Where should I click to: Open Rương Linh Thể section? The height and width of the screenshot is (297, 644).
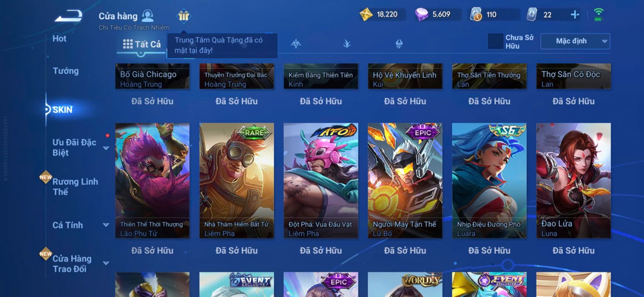click(75, 187)
